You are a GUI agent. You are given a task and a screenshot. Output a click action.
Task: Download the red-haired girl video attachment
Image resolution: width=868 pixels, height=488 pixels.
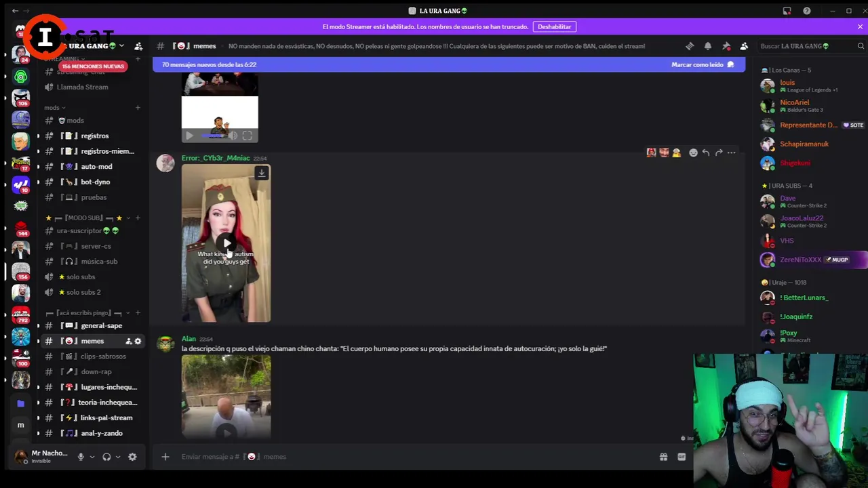(262, 174)
